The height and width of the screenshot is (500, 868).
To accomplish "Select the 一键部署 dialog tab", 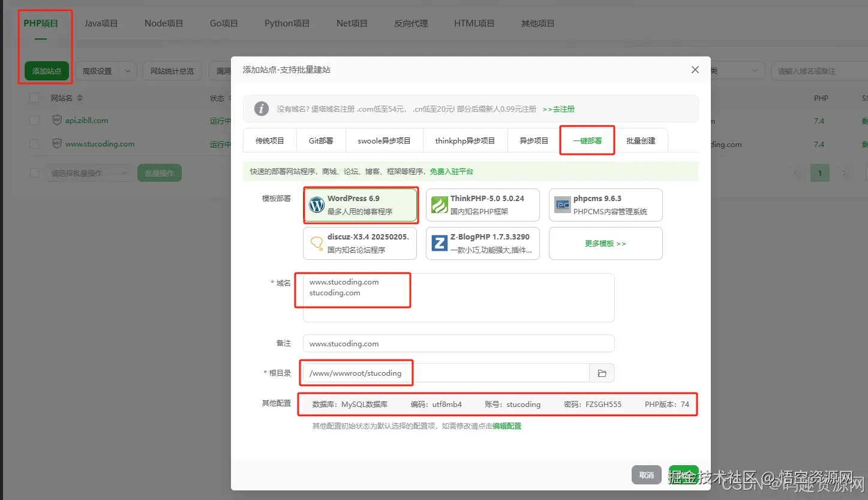I will 587,140.
